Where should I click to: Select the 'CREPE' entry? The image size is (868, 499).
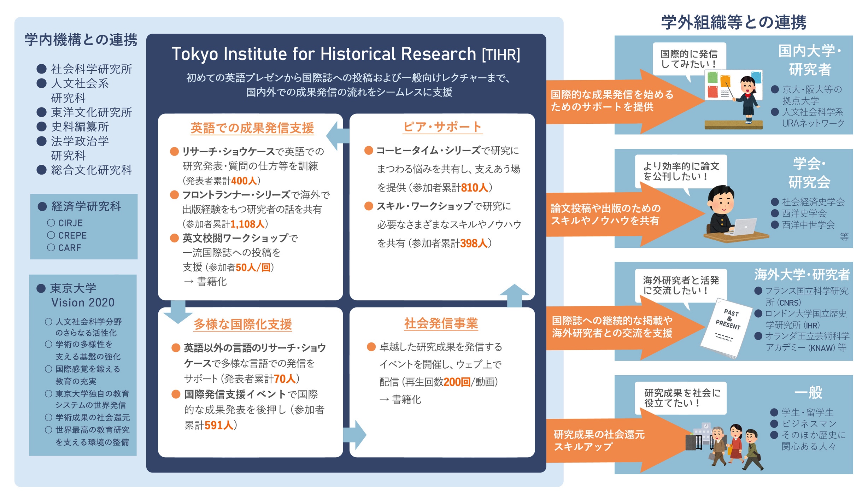(67, 235)
